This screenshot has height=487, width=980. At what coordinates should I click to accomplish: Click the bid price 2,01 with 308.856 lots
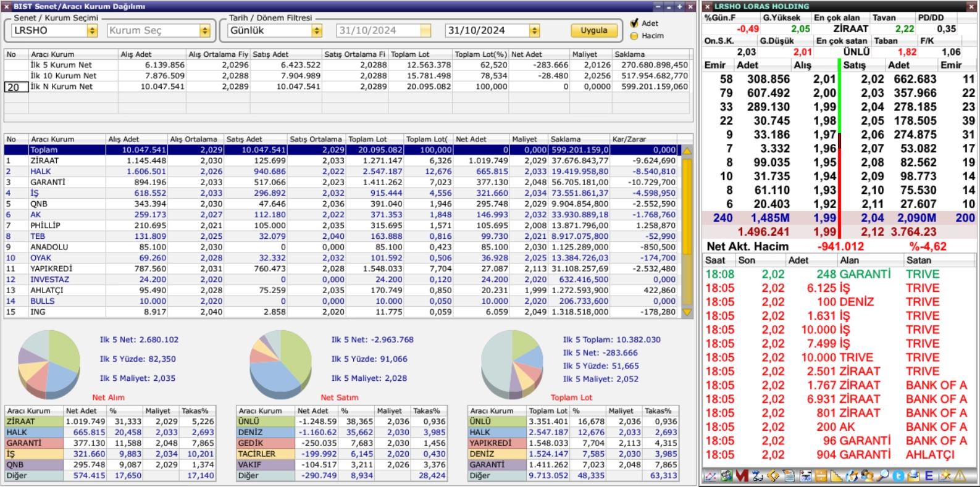pos(824,79)
